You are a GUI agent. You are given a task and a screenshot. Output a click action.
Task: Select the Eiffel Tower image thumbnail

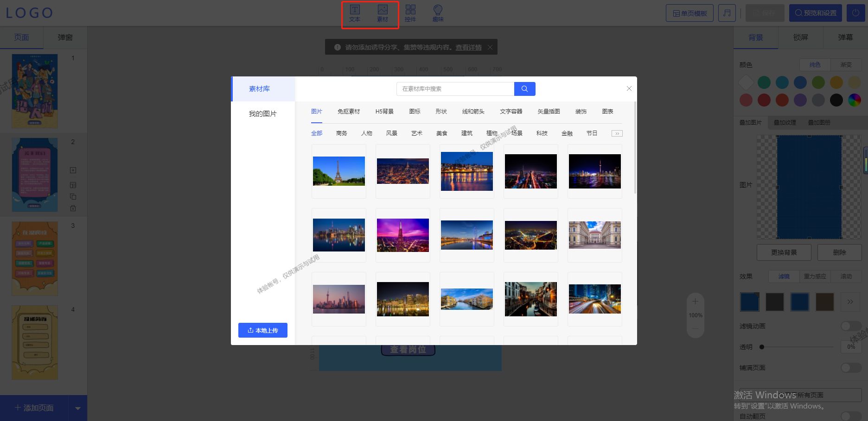pyautogui.click(x=339, y=171)
